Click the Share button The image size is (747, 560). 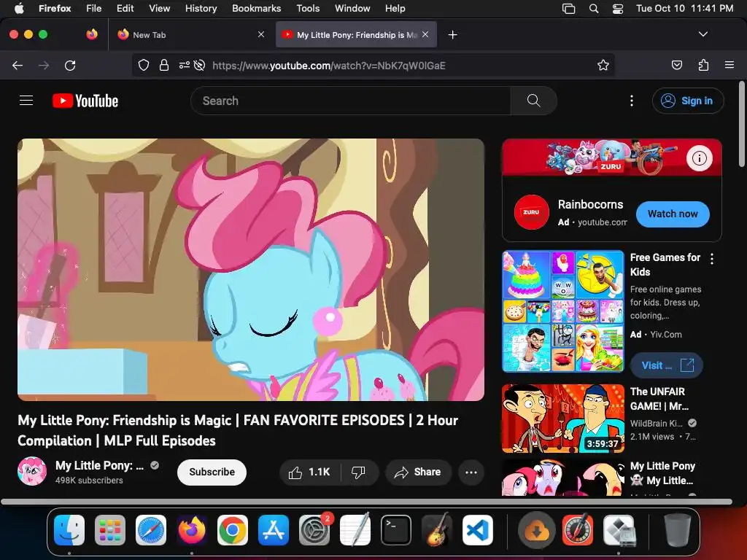point(418,472)
